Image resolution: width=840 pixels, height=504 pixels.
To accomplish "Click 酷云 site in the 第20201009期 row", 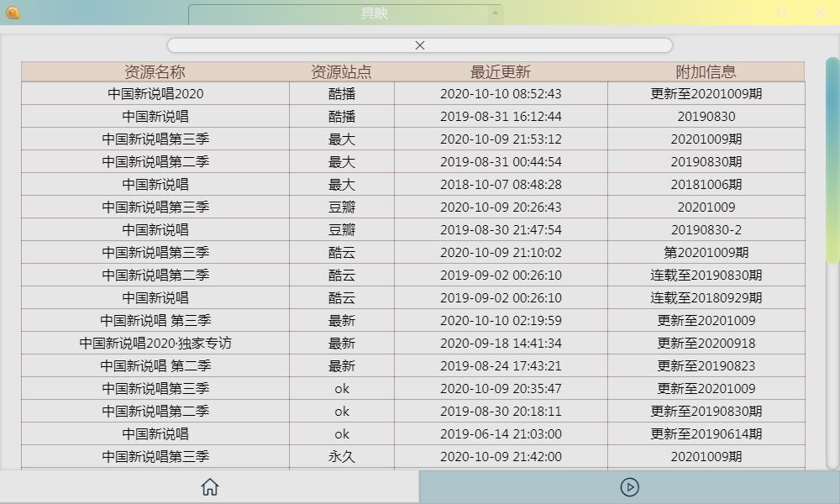I will 342,253.
